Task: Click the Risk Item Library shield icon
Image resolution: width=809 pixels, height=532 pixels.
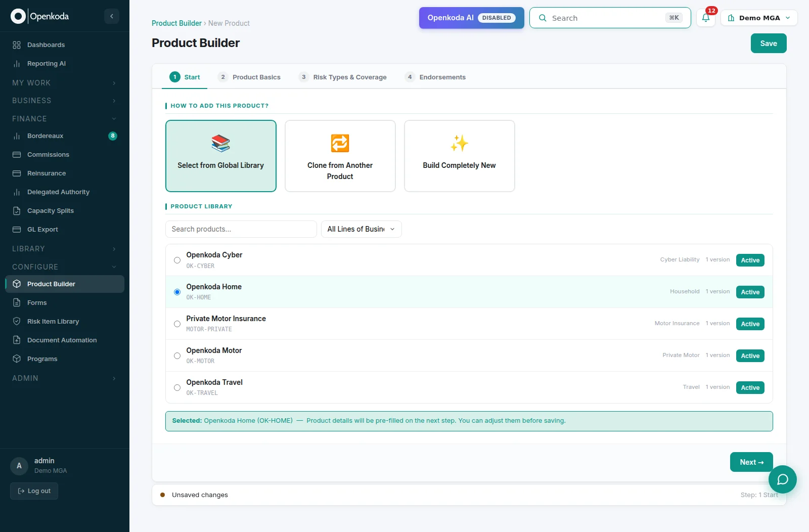Action: (17, 322)
